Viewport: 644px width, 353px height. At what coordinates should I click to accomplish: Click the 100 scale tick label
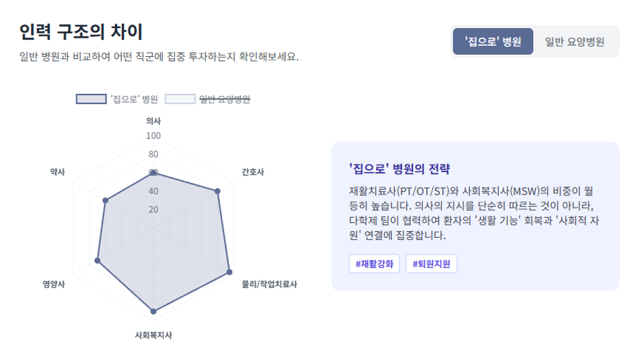click(153, 136)
